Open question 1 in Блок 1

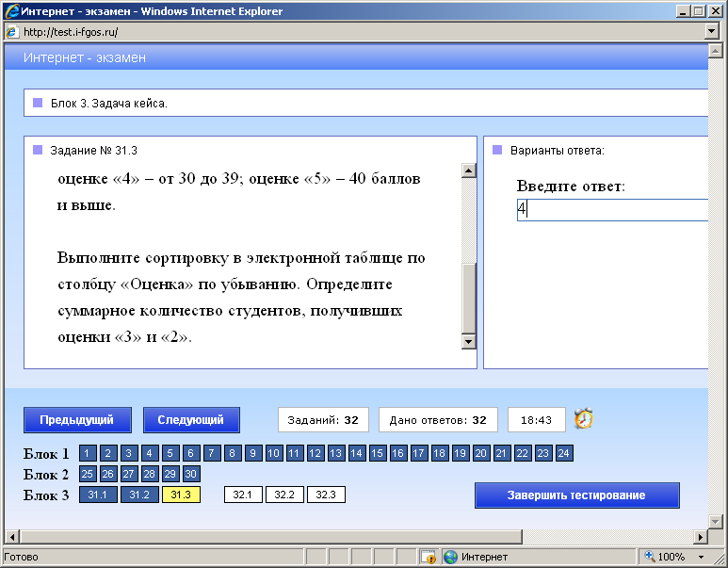click(88, 453)
